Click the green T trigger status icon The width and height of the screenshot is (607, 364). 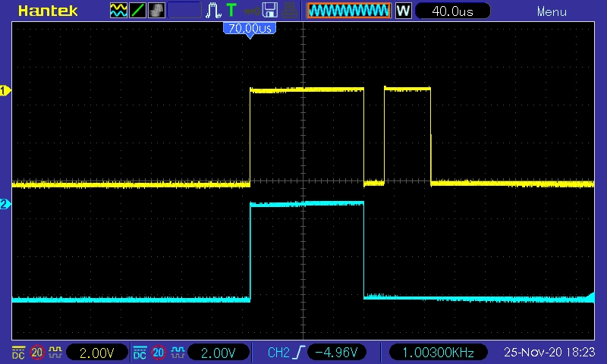tap(231, 11)
